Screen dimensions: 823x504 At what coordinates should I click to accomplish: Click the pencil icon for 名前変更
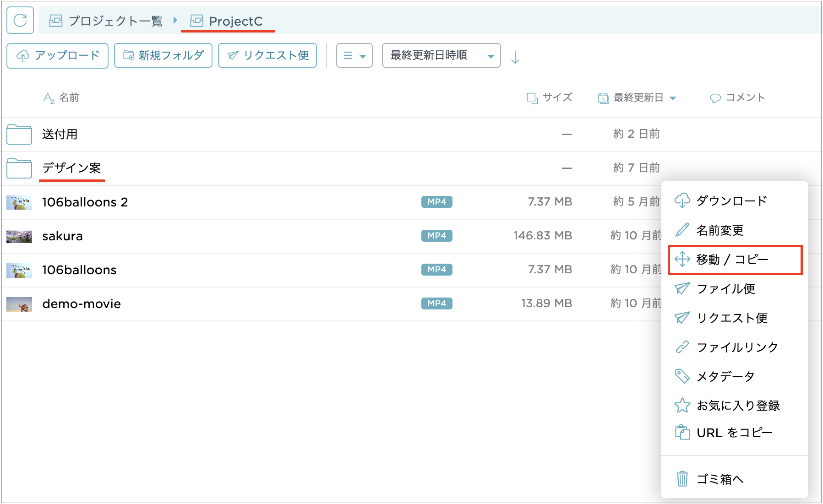point(682,230)
